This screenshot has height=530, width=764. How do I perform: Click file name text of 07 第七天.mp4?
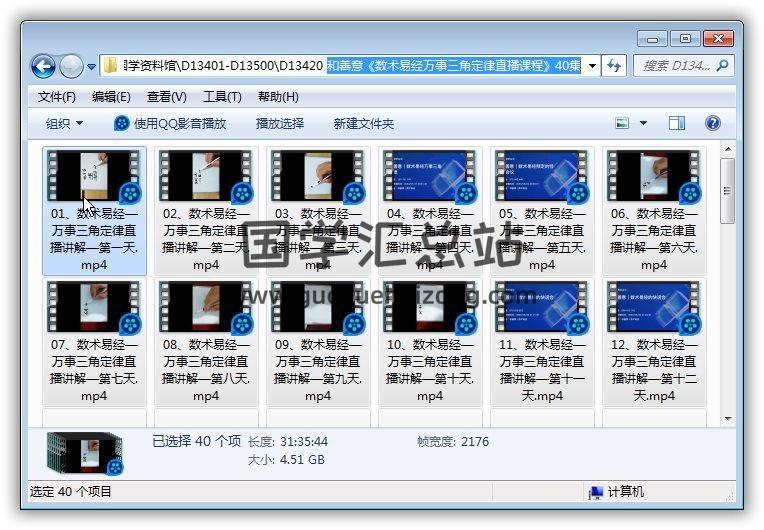click(94, 370)
